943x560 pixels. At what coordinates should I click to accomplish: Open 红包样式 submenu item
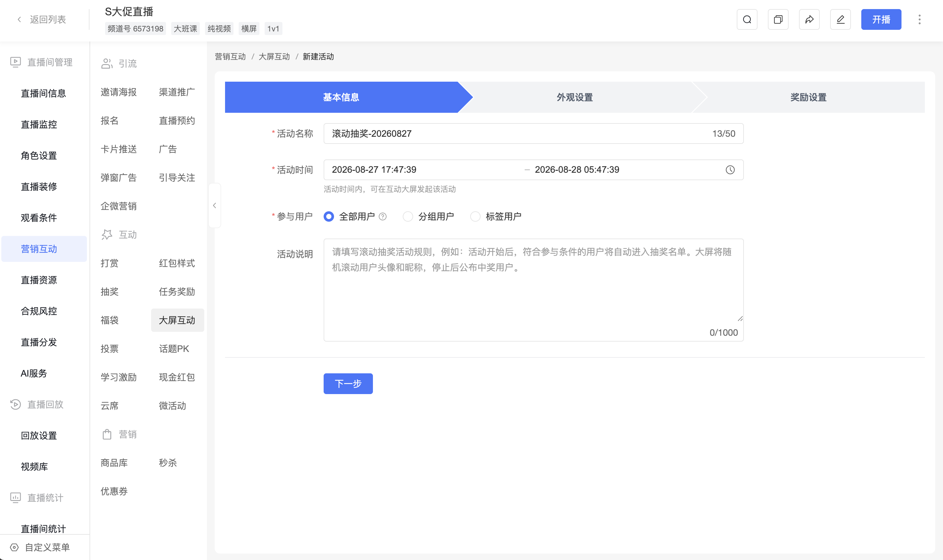tap(177, 263)
